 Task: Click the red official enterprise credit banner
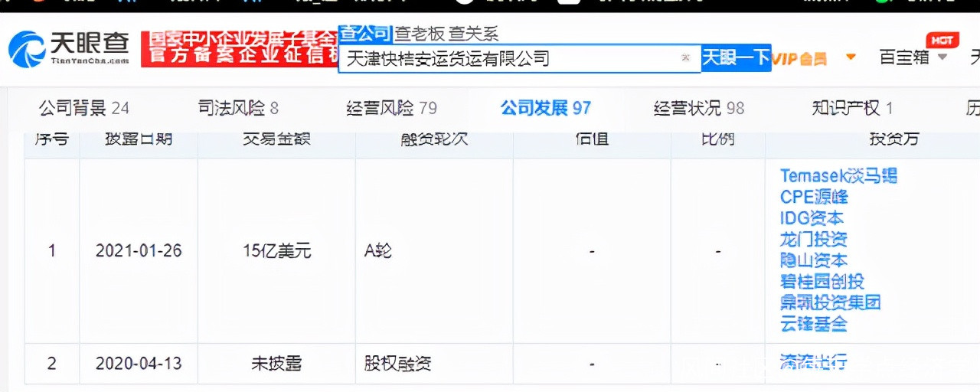pyautogui.click(x=239, y=47)
